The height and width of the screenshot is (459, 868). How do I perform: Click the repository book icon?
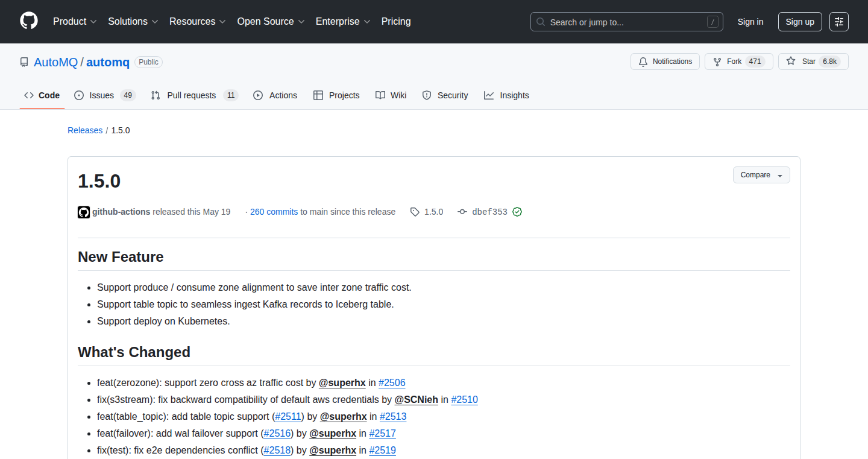pyautogui.click(x=24, y=62)
